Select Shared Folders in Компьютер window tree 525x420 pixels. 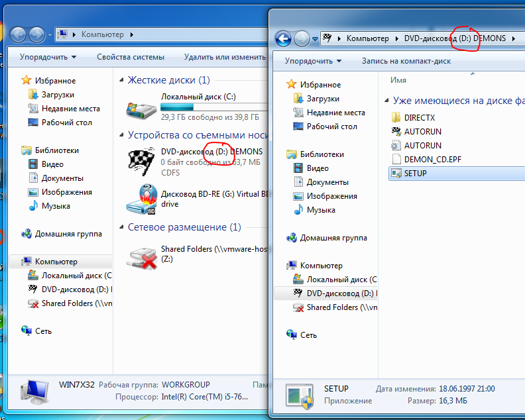[77, 303]
